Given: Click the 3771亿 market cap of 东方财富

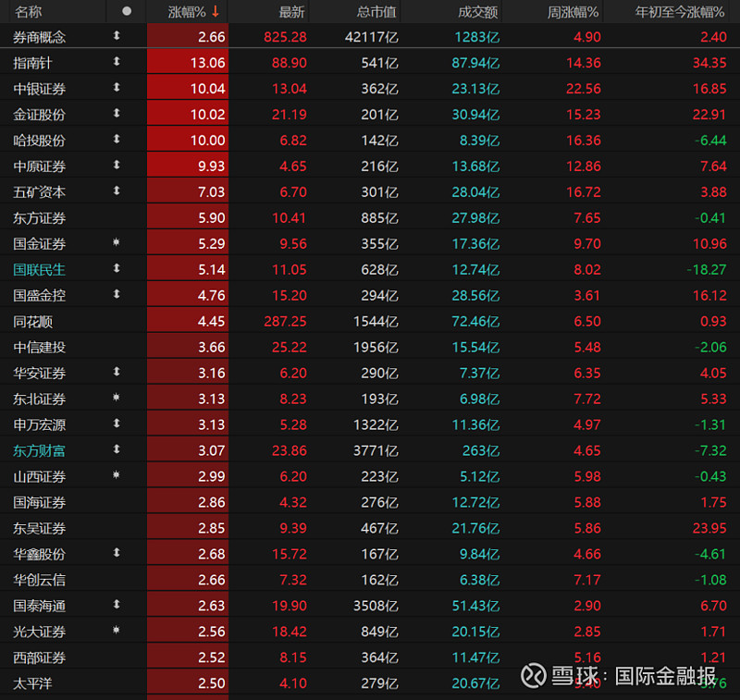Looking at the screenshot, I should (x=376, y=450).
